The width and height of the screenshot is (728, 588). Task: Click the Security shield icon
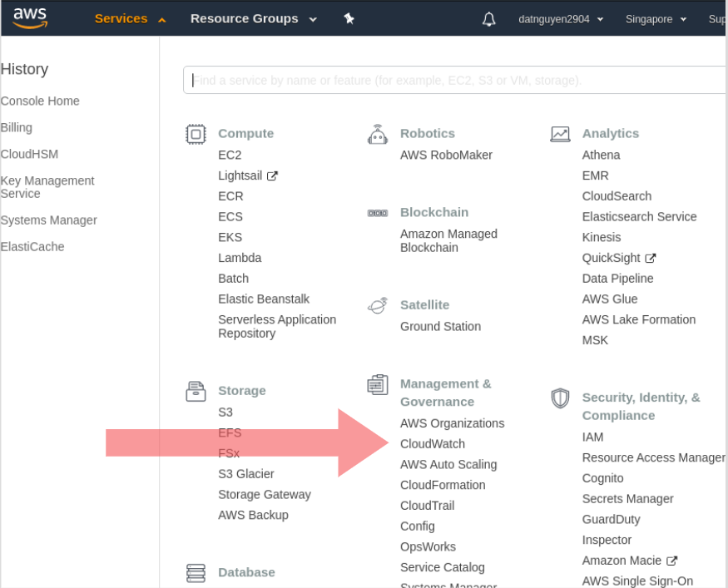click(x=560, y=398)
